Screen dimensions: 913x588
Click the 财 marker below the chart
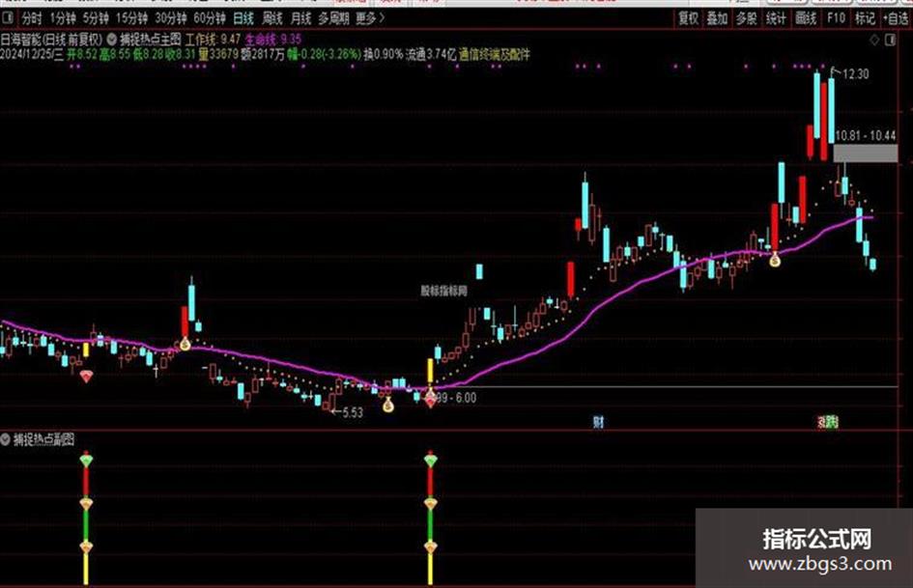point(598,422)
